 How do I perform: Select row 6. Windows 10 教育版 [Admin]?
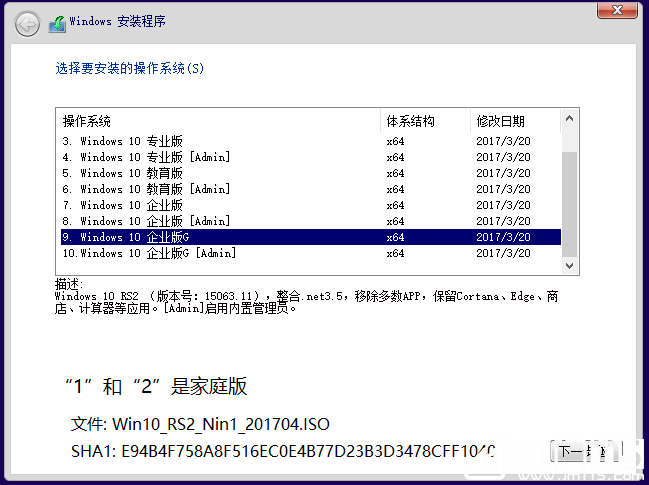[x=311, y=189]
